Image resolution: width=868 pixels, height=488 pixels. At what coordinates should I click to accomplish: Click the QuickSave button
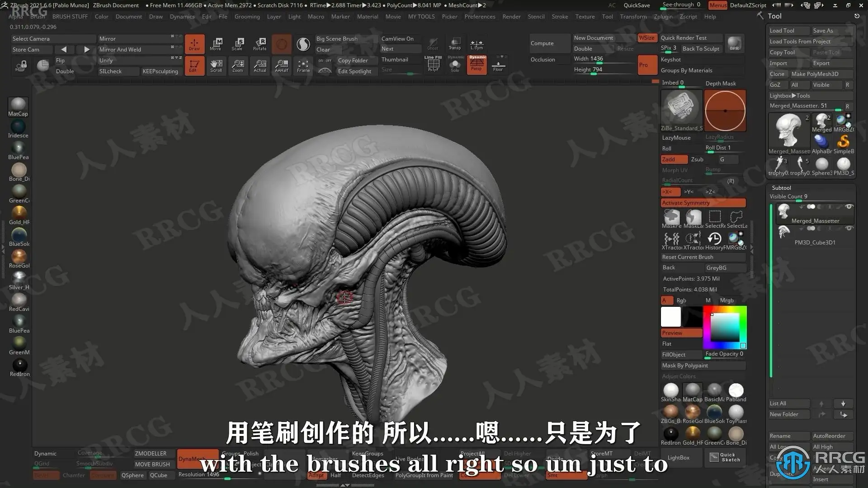637,5
